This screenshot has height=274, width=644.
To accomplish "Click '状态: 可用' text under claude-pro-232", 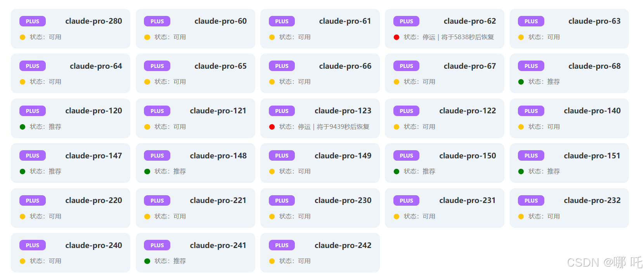I will click(544, 217).
